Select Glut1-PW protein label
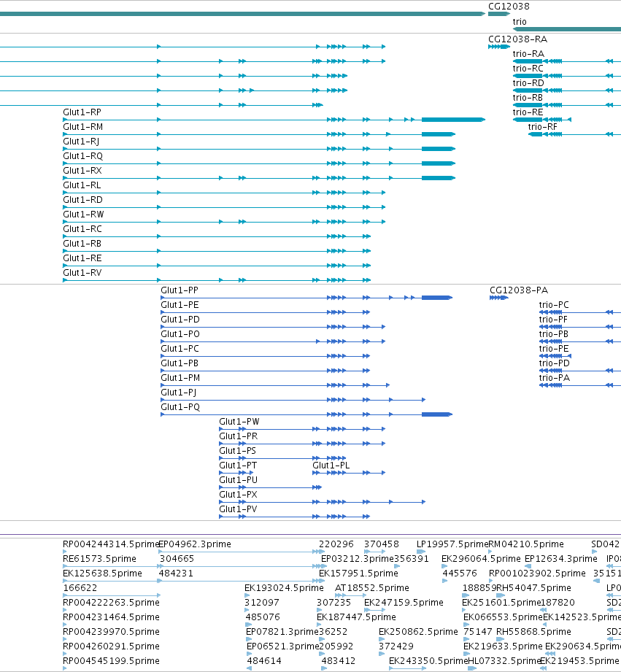This screenshot has width=621, height=672. 239,421
